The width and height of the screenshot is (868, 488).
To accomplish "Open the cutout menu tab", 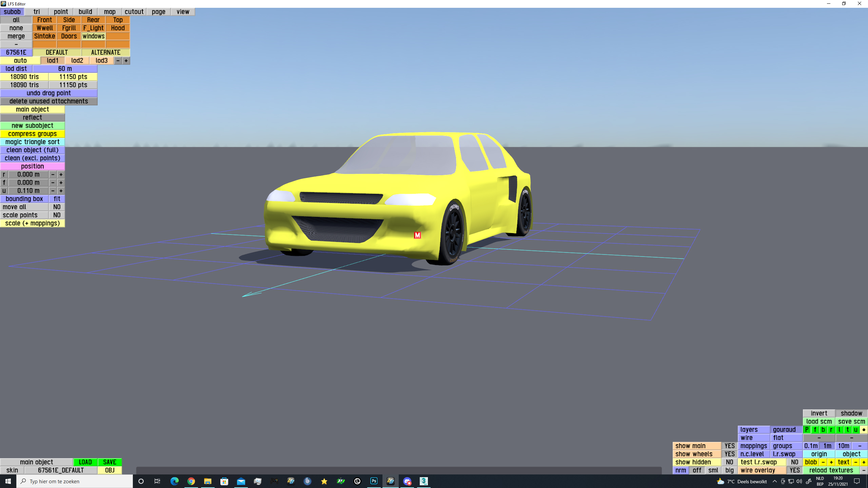I will click(134, 12).
